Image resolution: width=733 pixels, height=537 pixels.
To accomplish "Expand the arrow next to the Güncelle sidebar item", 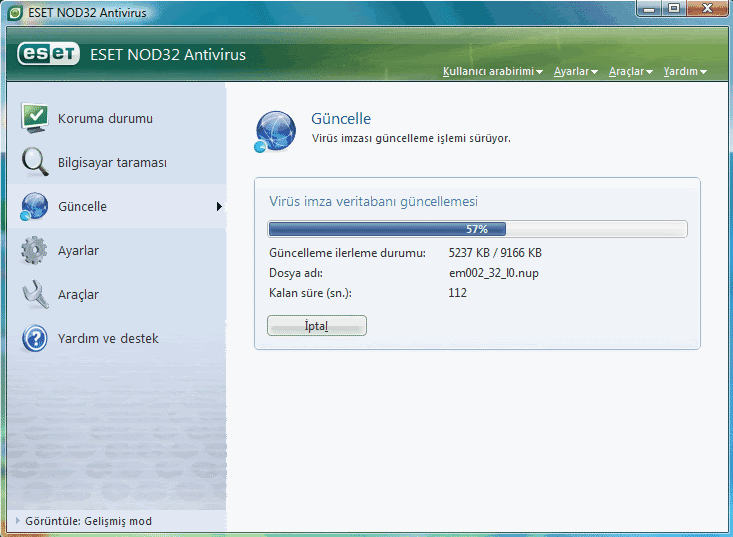I will click(219, 207).
